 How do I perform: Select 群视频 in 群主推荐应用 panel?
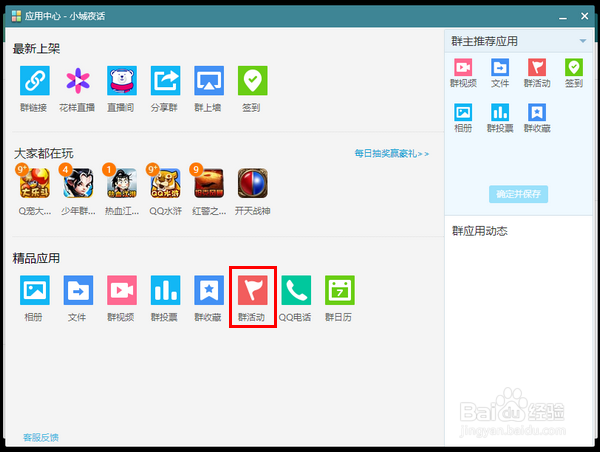[x=463, y=67]
